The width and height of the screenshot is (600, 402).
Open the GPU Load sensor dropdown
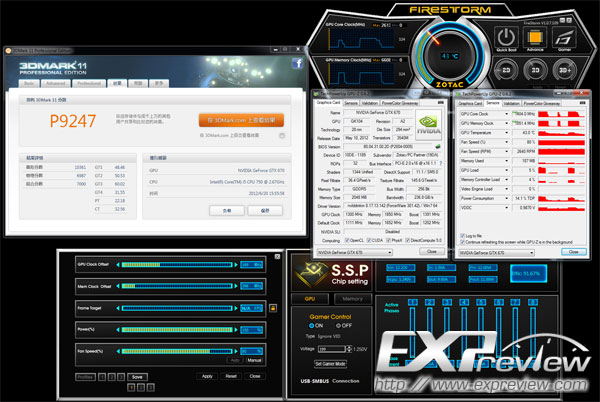(x=506, y=170)
